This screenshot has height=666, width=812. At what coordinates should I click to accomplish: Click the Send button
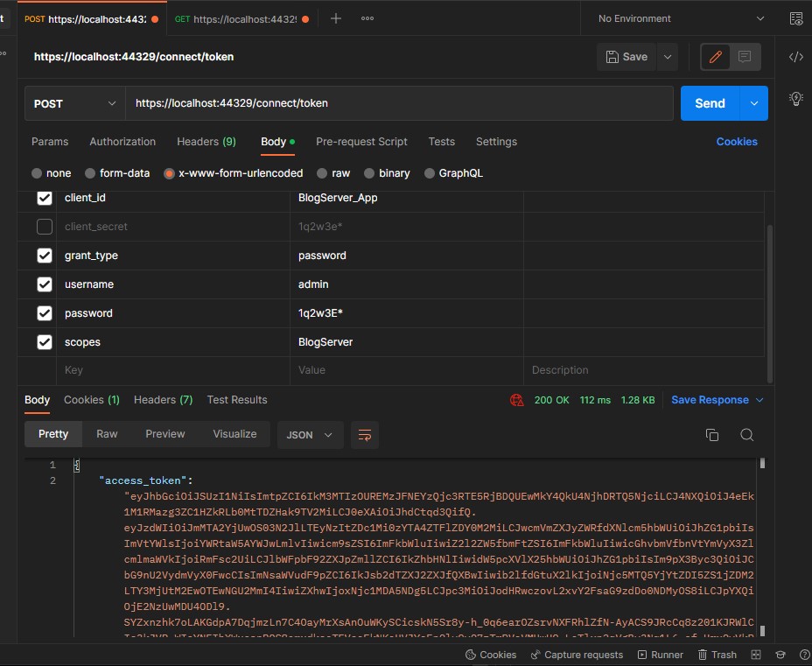pyautogui.click(x=710, y=102)
